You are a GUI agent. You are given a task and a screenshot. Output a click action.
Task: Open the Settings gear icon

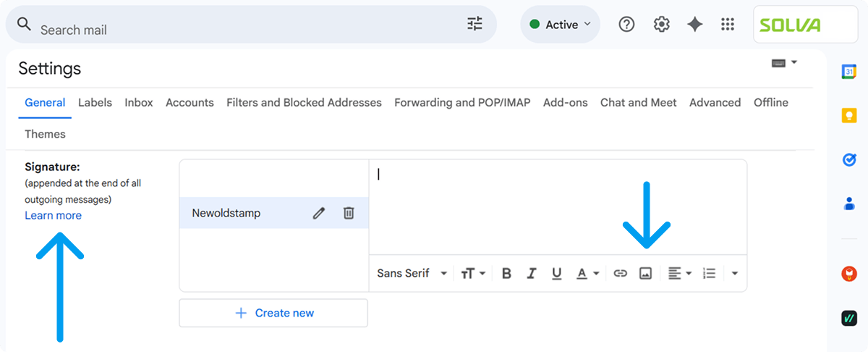[x=661, y=25]
